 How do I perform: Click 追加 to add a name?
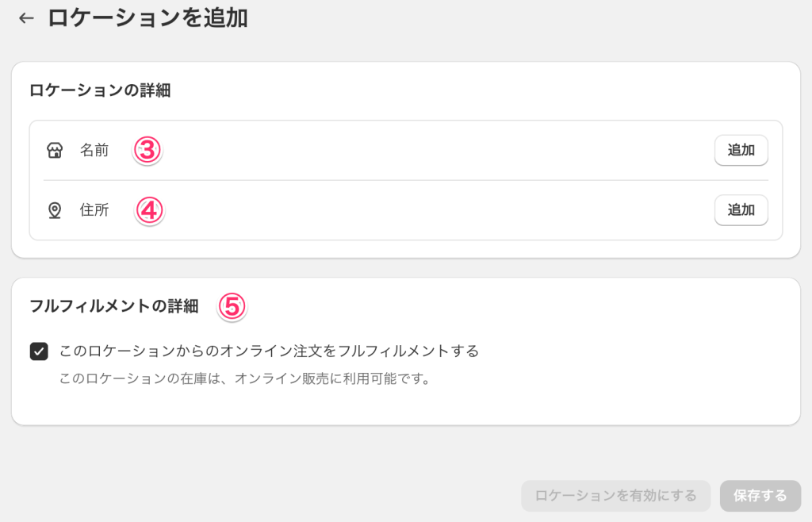pos(741,150)
